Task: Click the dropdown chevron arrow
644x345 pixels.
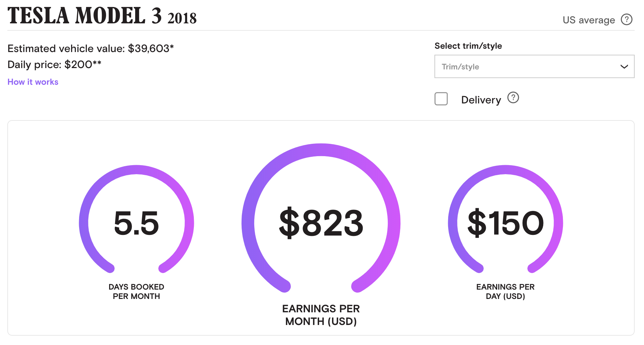Action: (624, 67)
